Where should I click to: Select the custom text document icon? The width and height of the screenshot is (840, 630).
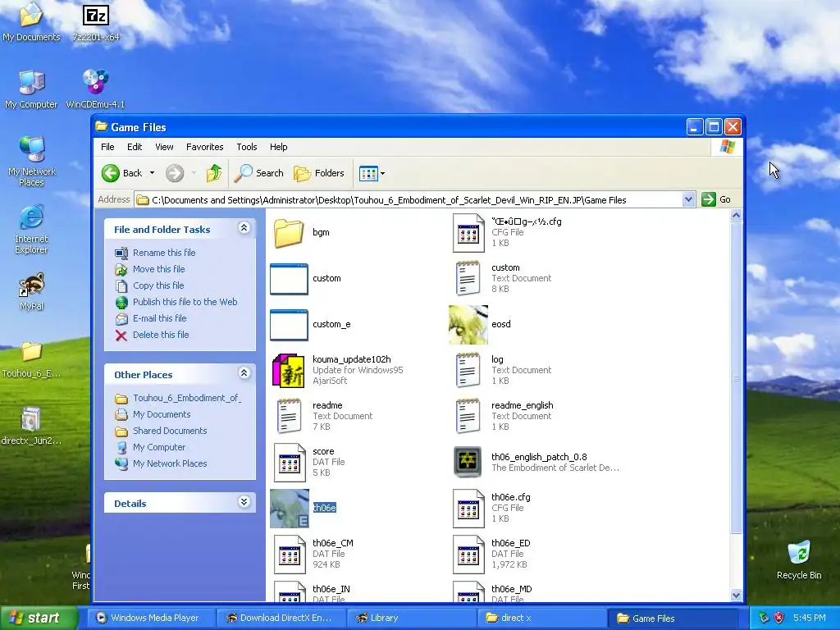(x=468, y=279)
